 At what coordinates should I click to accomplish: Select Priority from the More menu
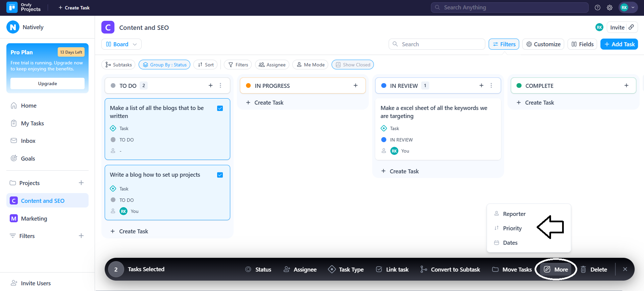point(512,228)
